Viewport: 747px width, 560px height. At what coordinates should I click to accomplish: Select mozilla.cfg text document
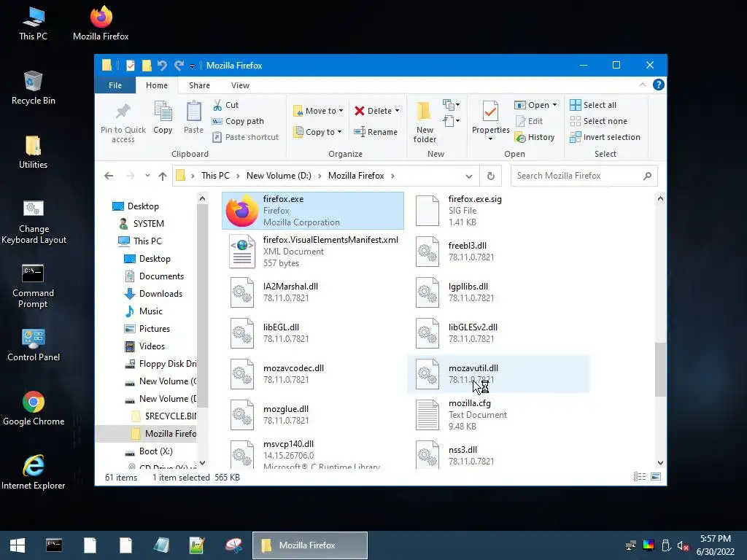coord(498,415)
